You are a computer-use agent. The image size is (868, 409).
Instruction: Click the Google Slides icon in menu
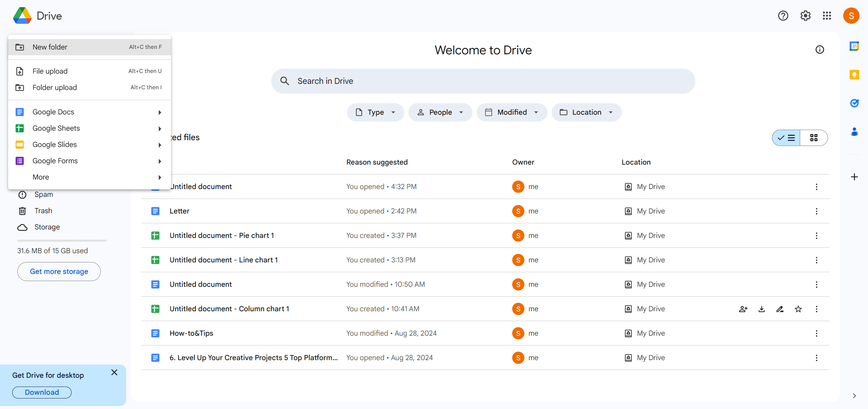[x=19, y=144]
